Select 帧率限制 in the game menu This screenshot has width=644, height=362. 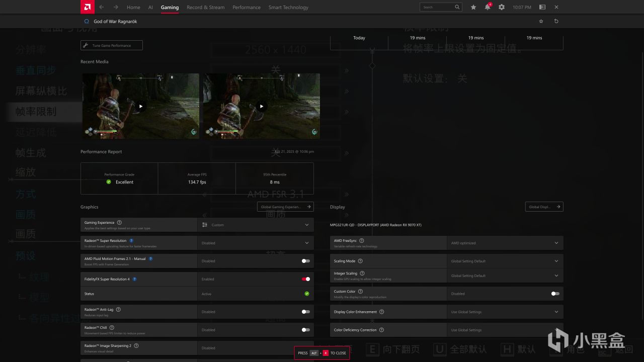click(x=36, y=112)
